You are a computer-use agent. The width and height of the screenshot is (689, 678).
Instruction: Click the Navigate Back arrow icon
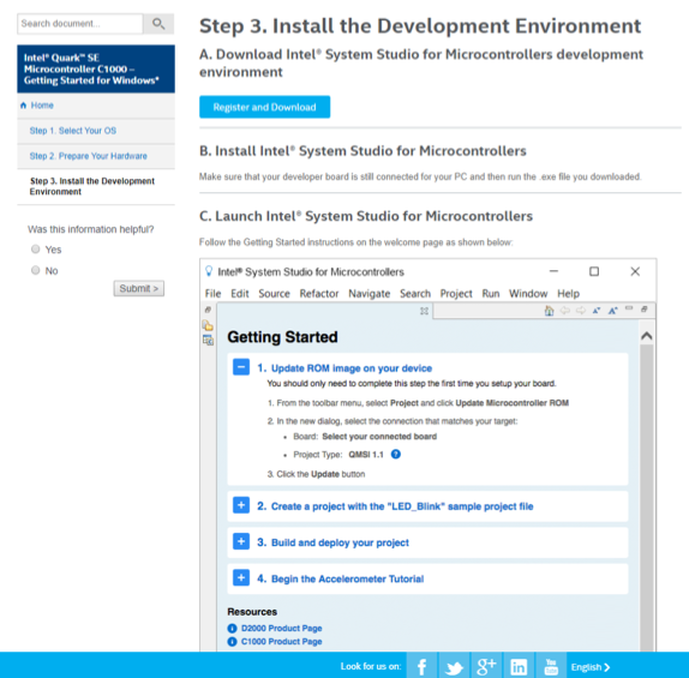click(565, 311)
